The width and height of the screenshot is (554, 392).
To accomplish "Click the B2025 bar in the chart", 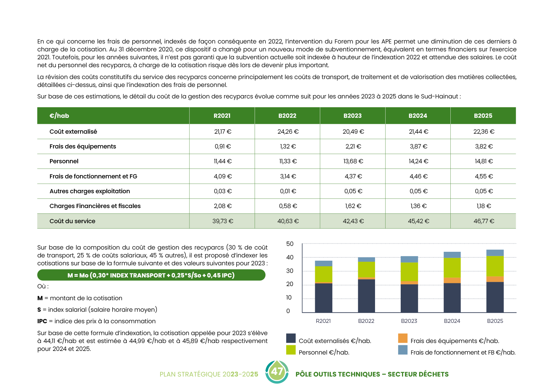I will point(495,281).
